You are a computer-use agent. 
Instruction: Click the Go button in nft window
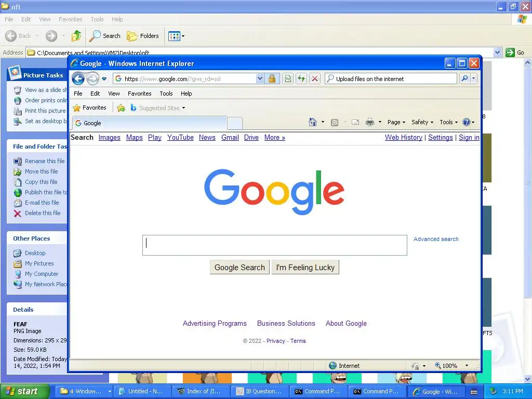click(515, 52)
